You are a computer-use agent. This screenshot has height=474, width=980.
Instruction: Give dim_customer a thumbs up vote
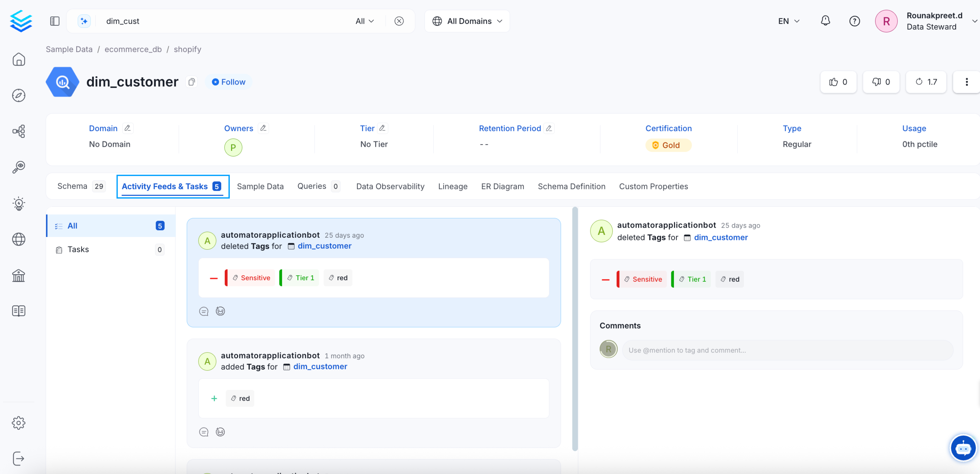coord(838,82)
